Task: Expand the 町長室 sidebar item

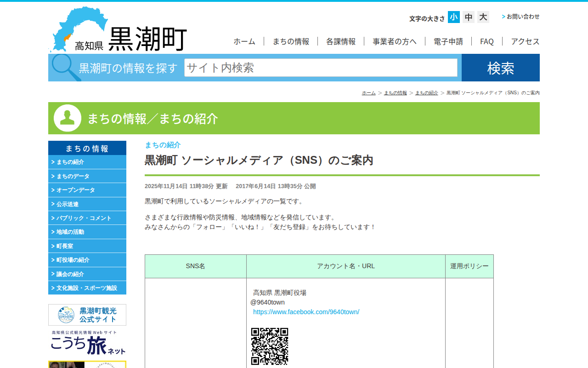Action: point(87,246)
